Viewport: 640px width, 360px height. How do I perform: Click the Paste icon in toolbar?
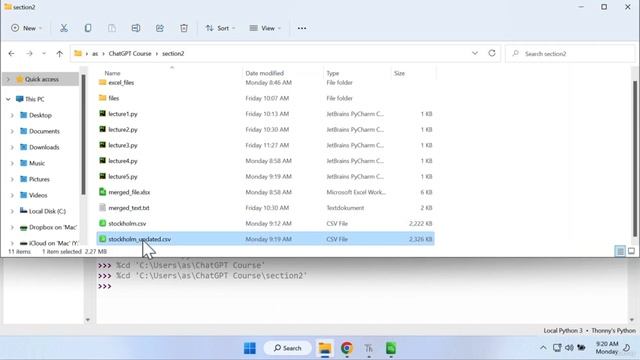112,28
